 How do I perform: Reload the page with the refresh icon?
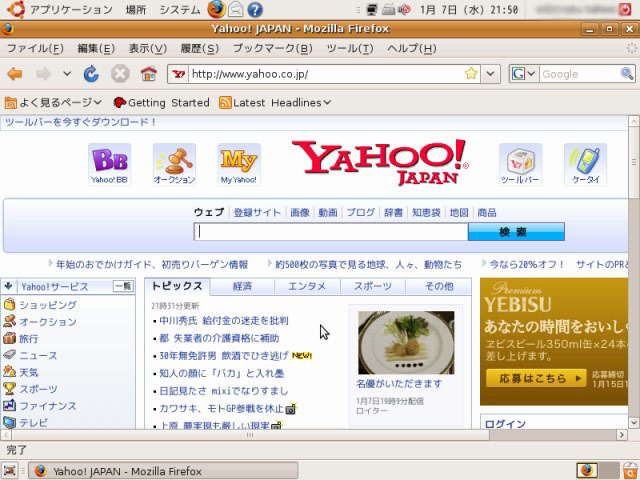coord(91,74)
